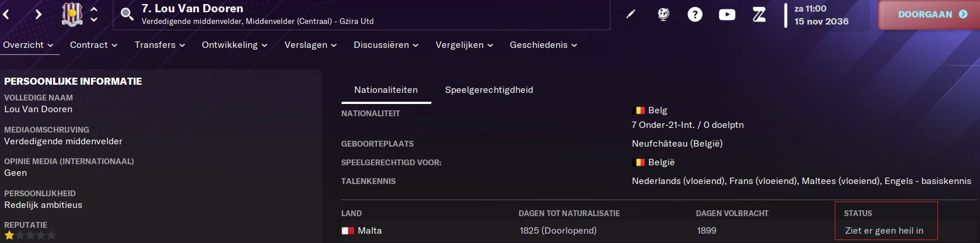The image size is (980, 243).
Task: Open the Verslagen menu
Action: (310, 45)
